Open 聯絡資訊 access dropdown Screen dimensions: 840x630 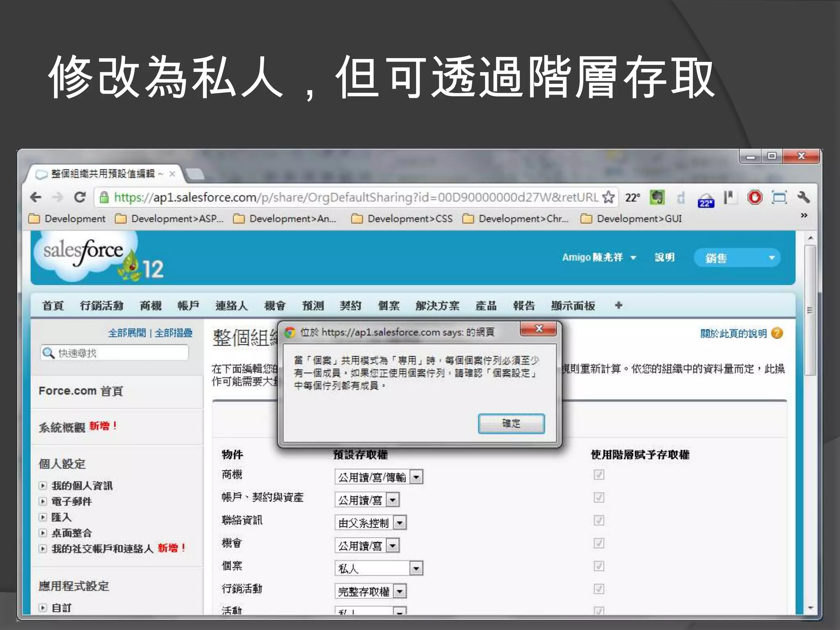pyautogui.click(x=371, y=523)
